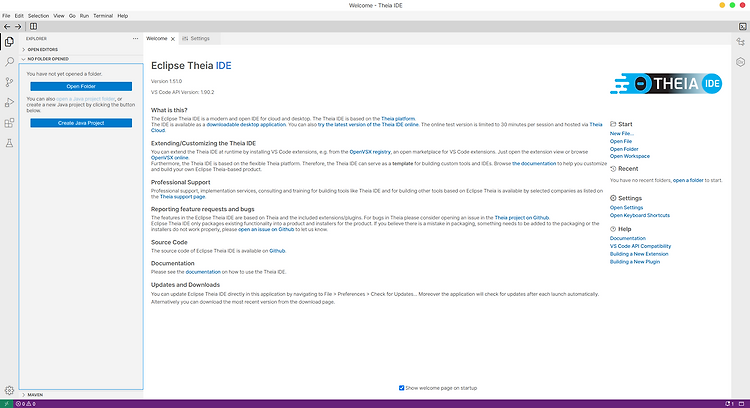
Task: Open 'try the latest version' online link
Action: pyautogui.click(x=368, y=124)
